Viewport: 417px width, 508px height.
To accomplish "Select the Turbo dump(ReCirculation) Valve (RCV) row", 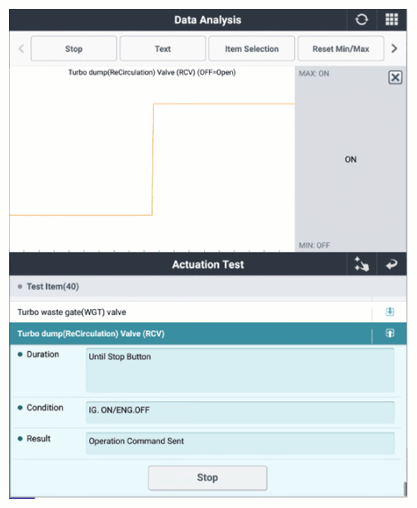I will [208, 334].
